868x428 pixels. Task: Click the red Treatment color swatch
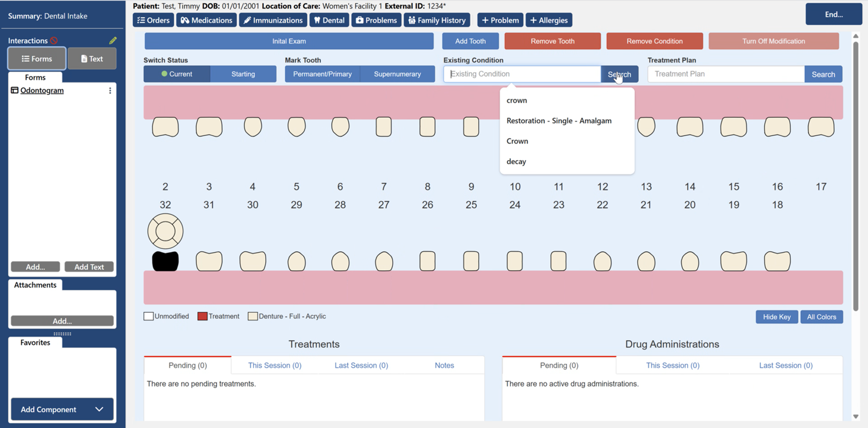(x=202, y=316)
